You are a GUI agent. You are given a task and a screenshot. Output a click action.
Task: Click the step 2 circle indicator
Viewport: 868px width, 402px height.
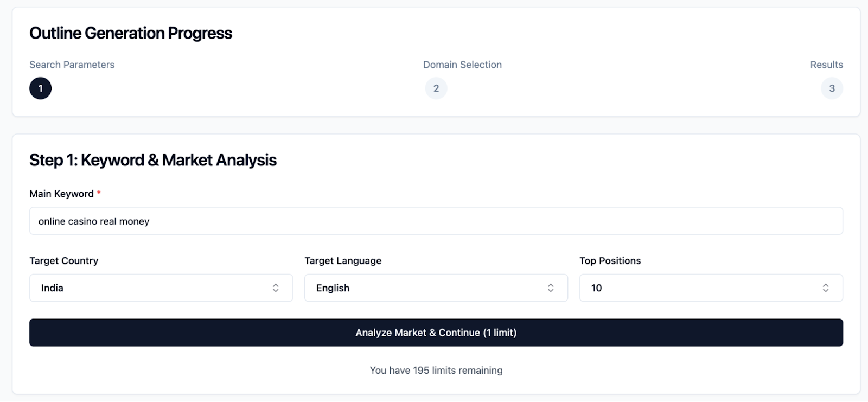pyautogui.click(x=436, y=88)
